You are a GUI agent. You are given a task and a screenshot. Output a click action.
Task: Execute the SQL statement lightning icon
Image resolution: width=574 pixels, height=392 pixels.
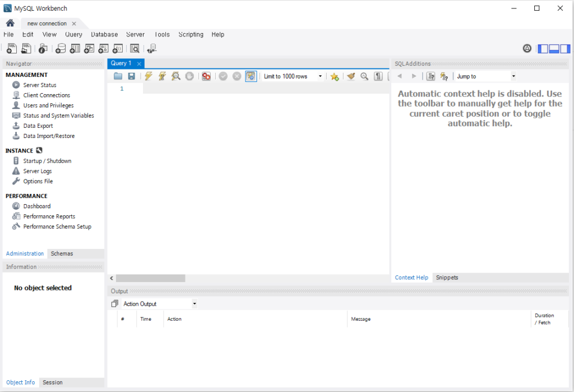148,76
